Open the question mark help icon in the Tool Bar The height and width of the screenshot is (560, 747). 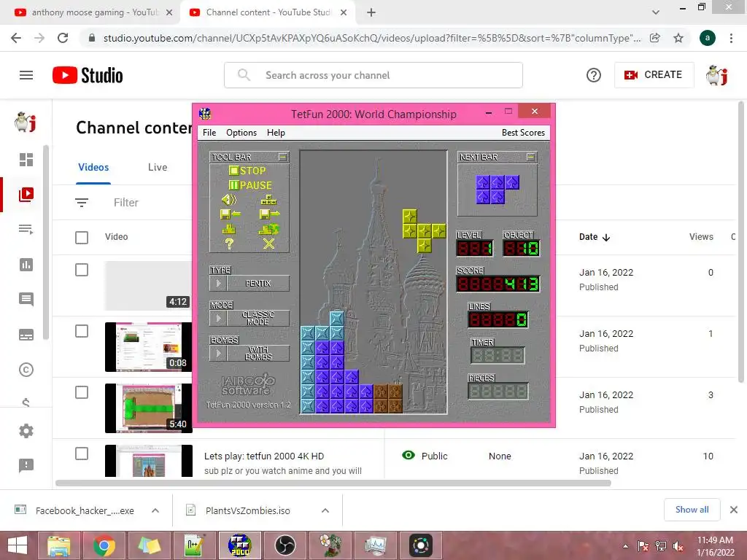(229, 244)
